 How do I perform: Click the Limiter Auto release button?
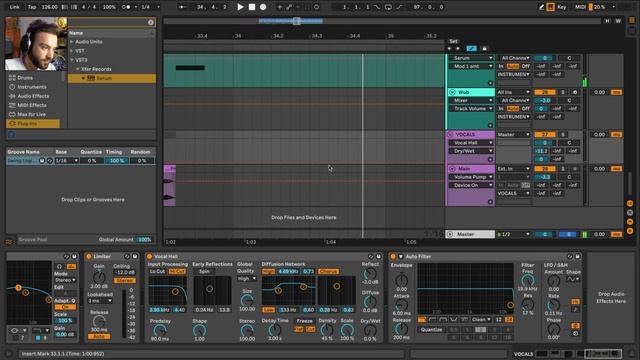(x=99, y=336)
